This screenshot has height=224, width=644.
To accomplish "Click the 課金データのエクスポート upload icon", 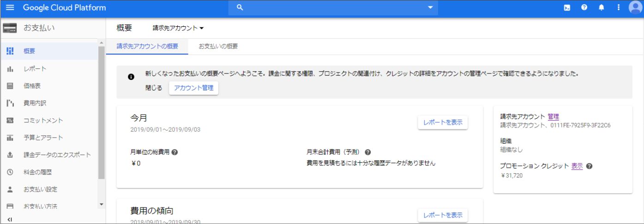I will pyautogui.click(x=10, y=155).
